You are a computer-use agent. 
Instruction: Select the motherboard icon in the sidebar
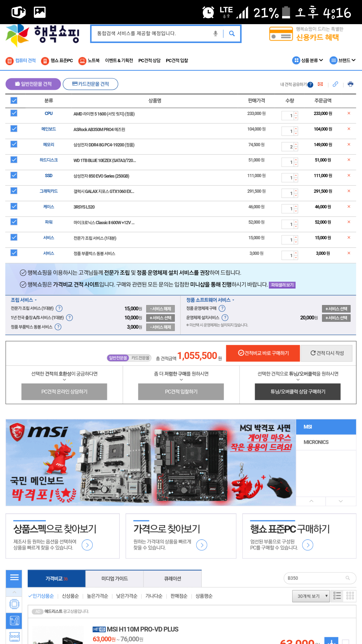pos(14,621)
